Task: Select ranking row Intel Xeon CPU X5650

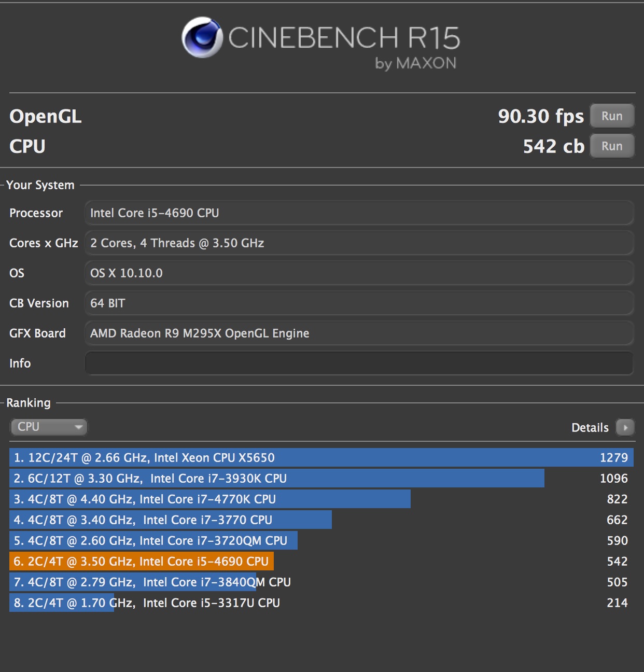Action: (x=321, y=457)
